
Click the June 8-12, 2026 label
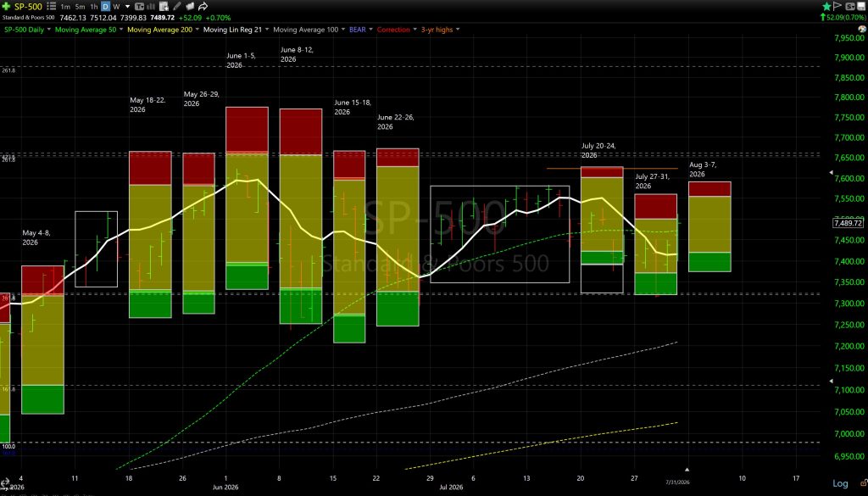click(x=297, y=54)
